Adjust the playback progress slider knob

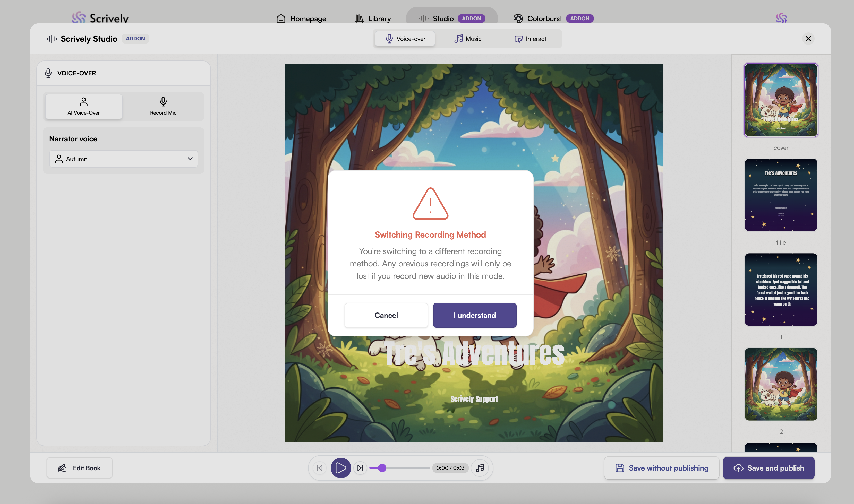coord(382,468)
